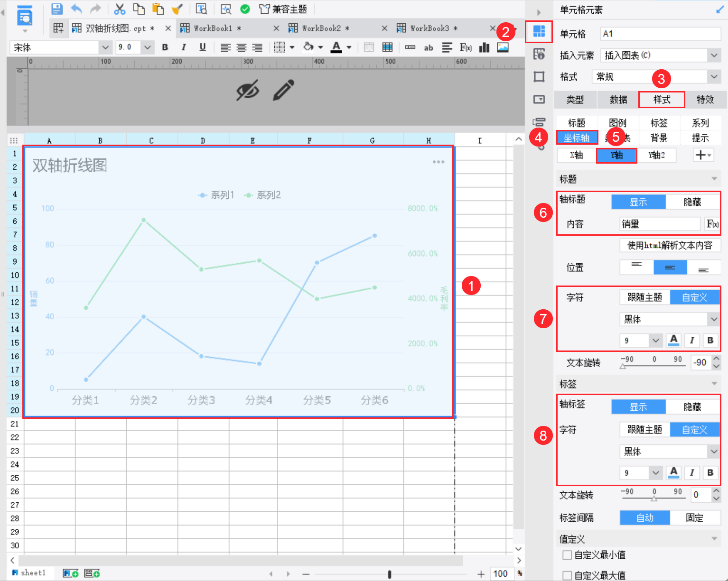Image resolution: width=728 pixels, height=581 pixels.
Task: Open the 图例 legend style section
Action: point(618,123)
